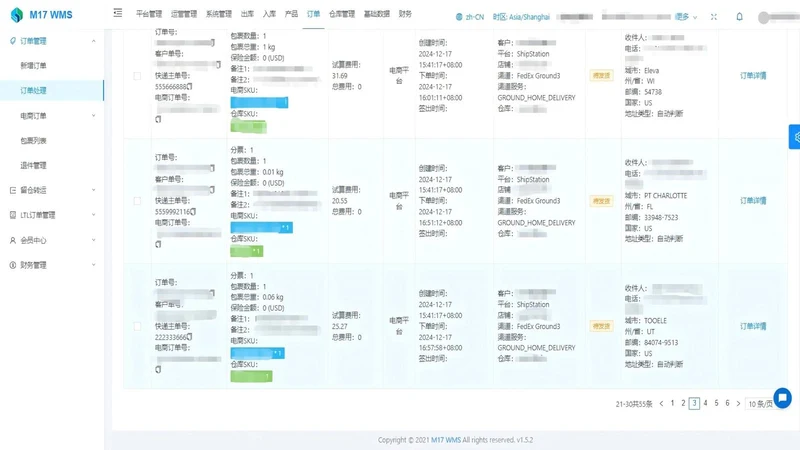Copy tracking number 5559992116
Viewport: 800px width, 450px height.
[193, 211]
